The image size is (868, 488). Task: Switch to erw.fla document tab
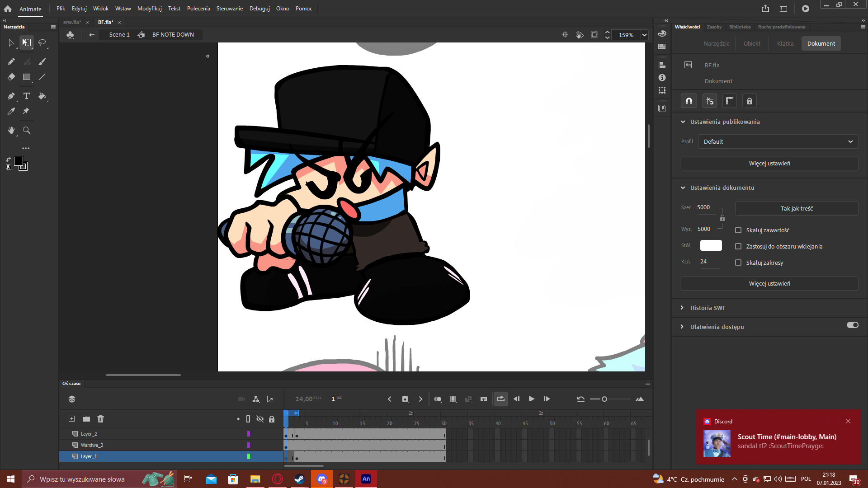click(72, 22)
